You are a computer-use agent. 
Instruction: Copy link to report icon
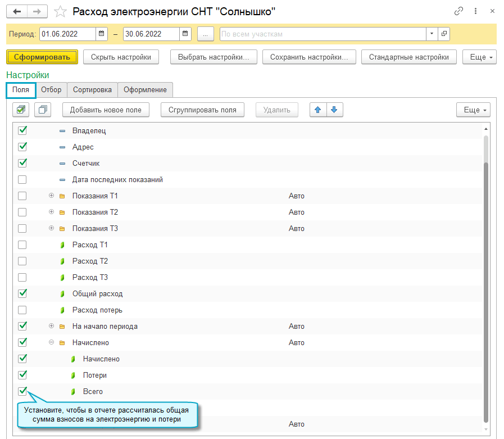pyautogui.click(x=459, y=11)
